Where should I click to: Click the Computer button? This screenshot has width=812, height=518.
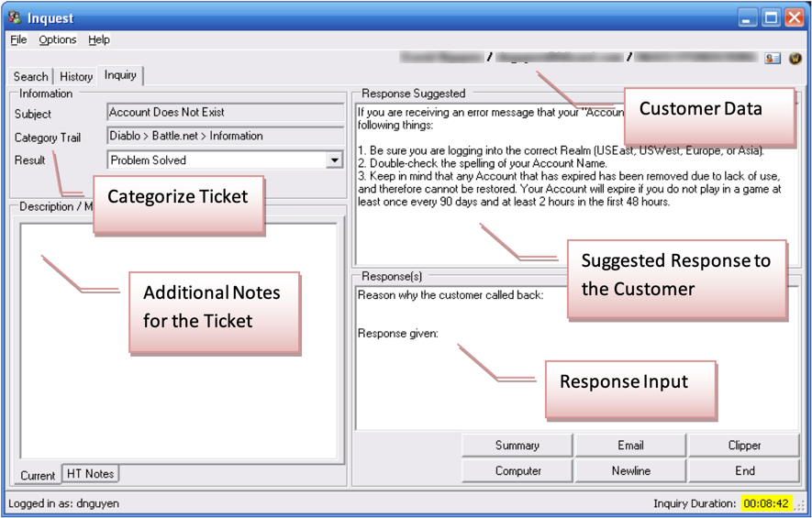pyautogui.click(x=517, y=471)
